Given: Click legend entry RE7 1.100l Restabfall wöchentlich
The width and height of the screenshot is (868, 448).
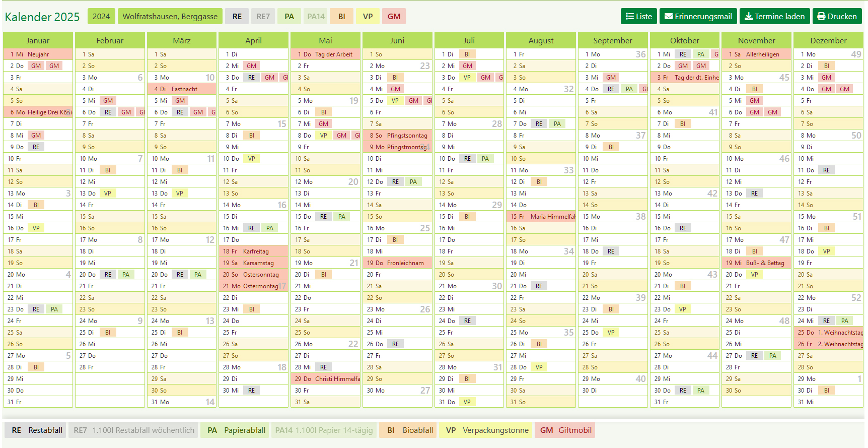Looking at the screenshot, I should (x=133, y=430).
